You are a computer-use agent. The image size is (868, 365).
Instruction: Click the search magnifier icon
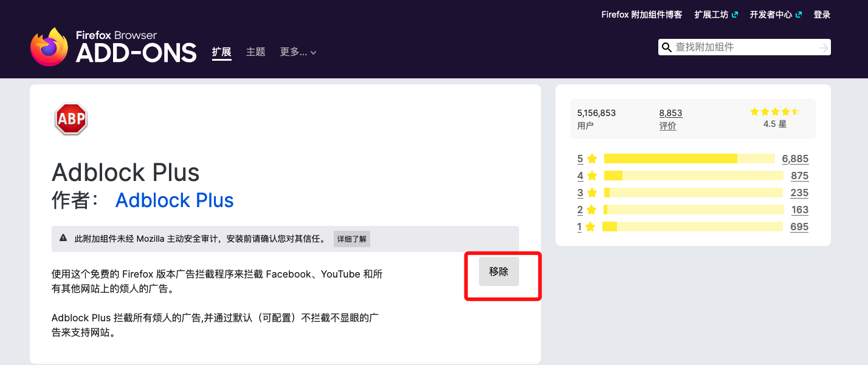click(x=666, y=47)
